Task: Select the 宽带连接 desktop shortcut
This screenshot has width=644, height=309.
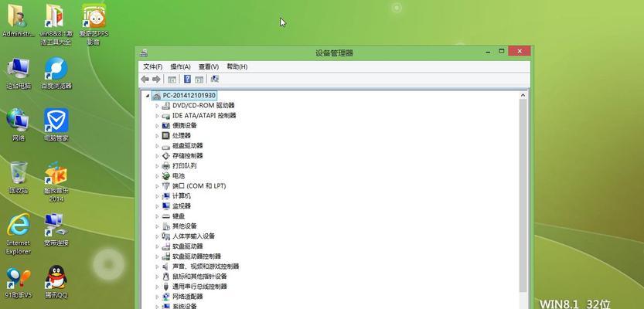Action: [x=56, y=229]
